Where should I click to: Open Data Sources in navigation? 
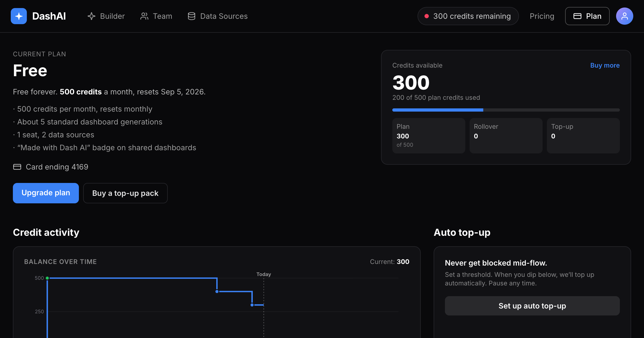click(218, 16)
